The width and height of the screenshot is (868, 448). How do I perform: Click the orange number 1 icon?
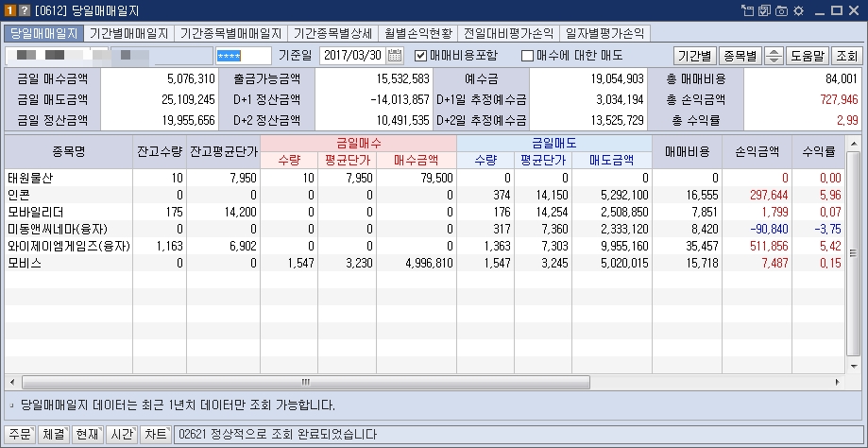pos(9,10)
